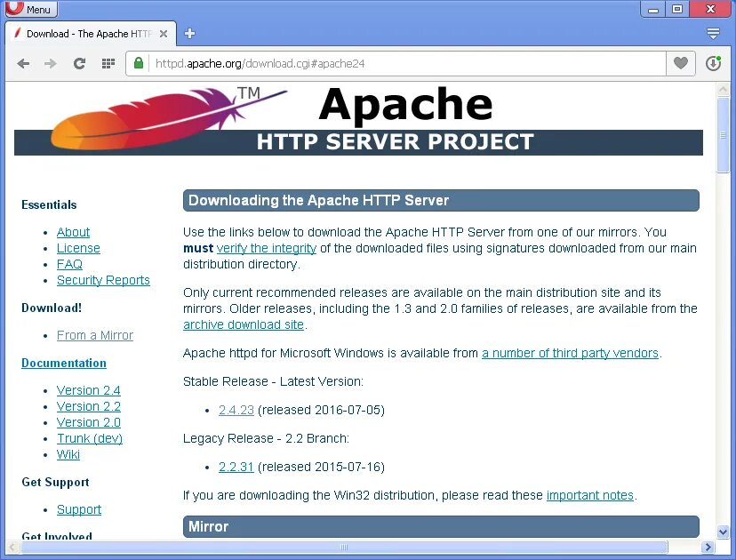Open the About link
Screen dimensions: 736x560
[73, 232]
